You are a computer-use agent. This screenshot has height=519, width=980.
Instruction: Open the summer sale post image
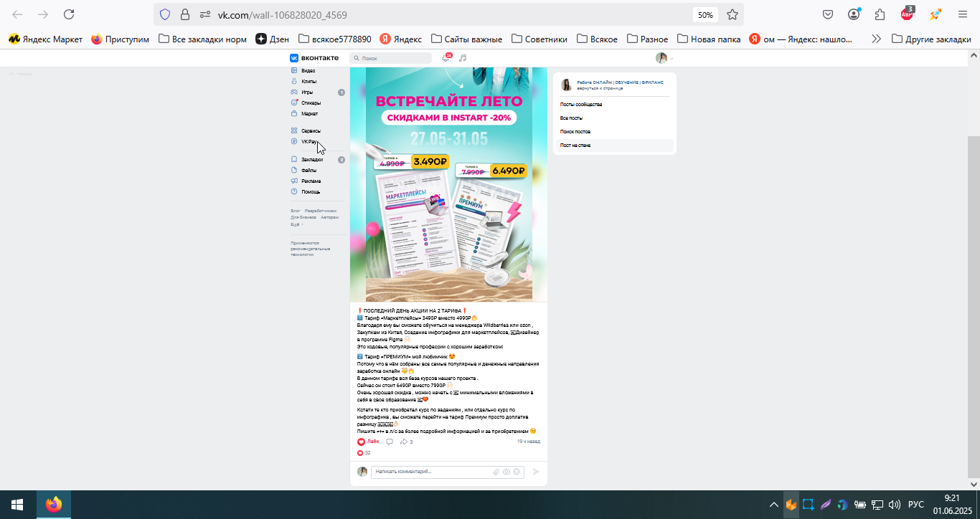tap(449, 184)
